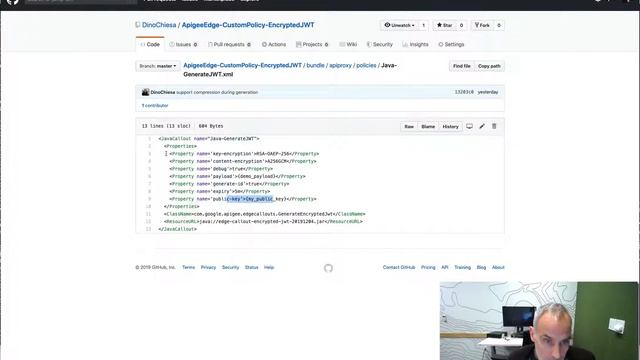This screenshot has height=360, width=640.
Task: Open footer Status link
Action: point(251,267)
